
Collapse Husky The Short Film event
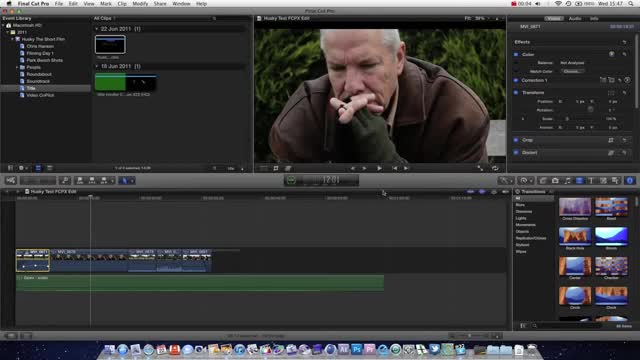pos(12,39)
